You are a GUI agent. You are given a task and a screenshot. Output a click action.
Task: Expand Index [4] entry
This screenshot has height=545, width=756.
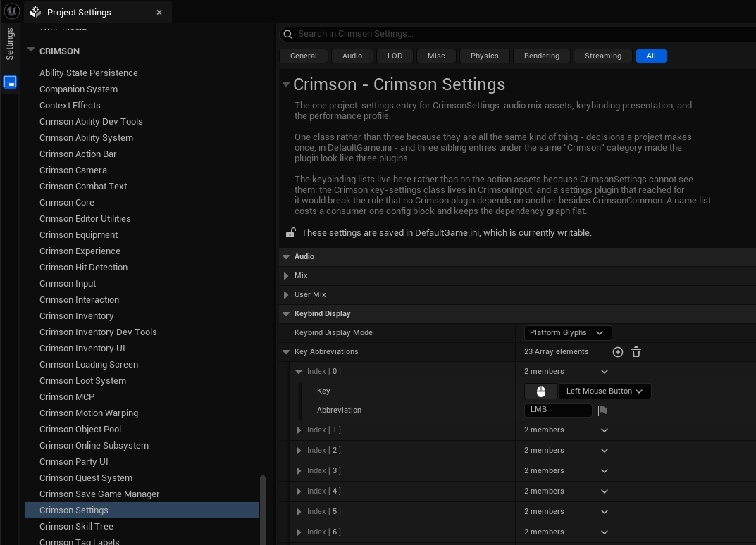point(299,491)
